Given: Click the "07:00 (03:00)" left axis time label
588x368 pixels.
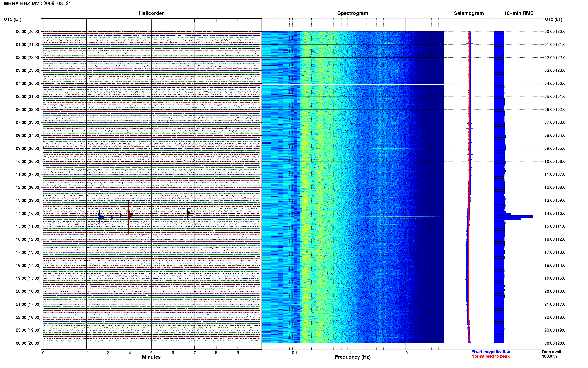Looking at the screenshot, I should coord(28,122).
